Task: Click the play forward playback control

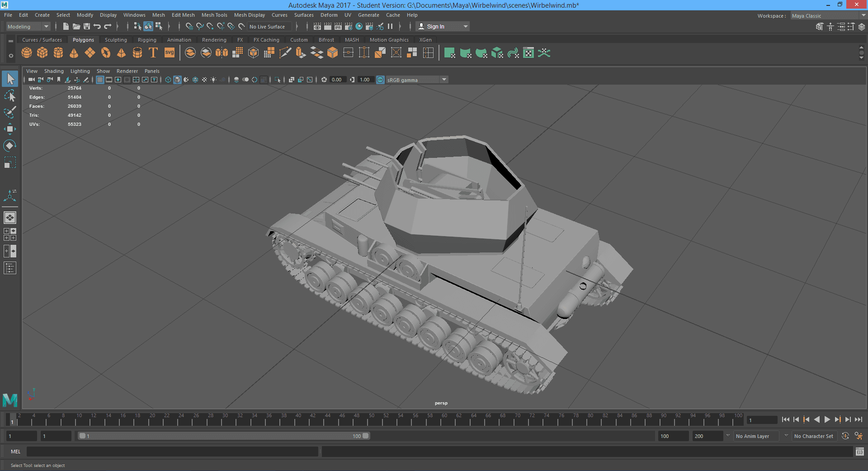Action: point(827,420)
